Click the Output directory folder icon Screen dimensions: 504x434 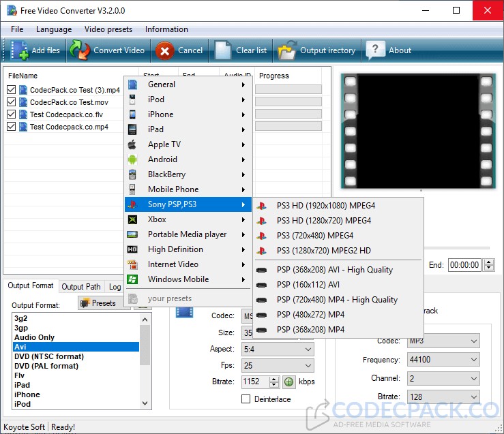(x=287, y=50)
